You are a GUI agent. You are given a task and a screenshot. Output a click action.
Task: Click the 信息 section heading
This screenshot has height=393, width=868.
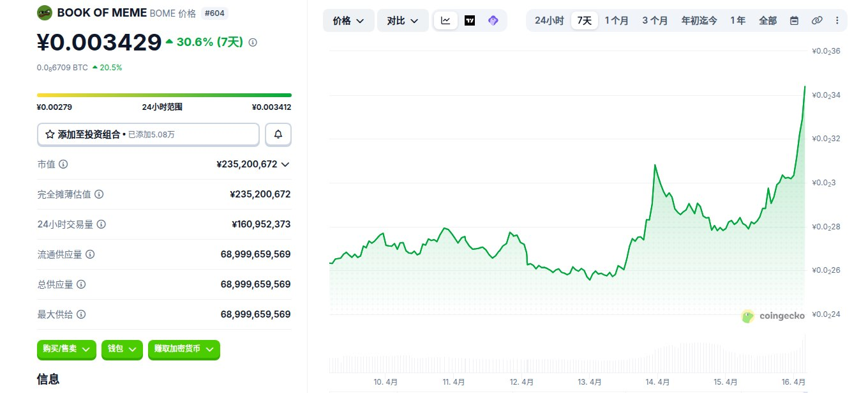(x=49, y=379)
